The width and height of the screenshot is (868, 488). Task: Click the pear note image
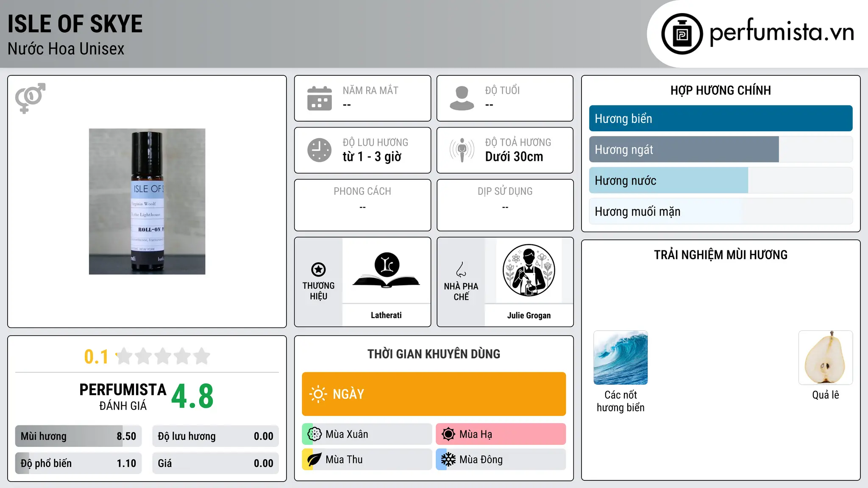pyautogui.click(x=825, y=358)
